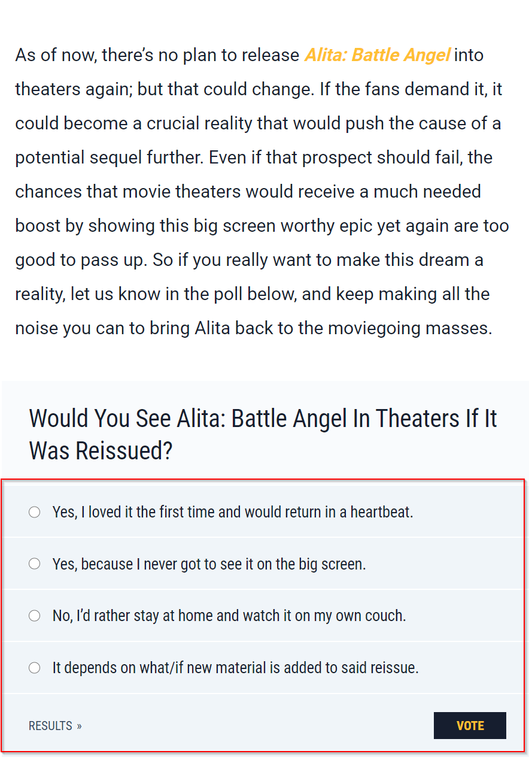Screen dimensions: 532x760
Task: Click the "Yes, because I never got to see it" label
Action: [x=209, y=564]
